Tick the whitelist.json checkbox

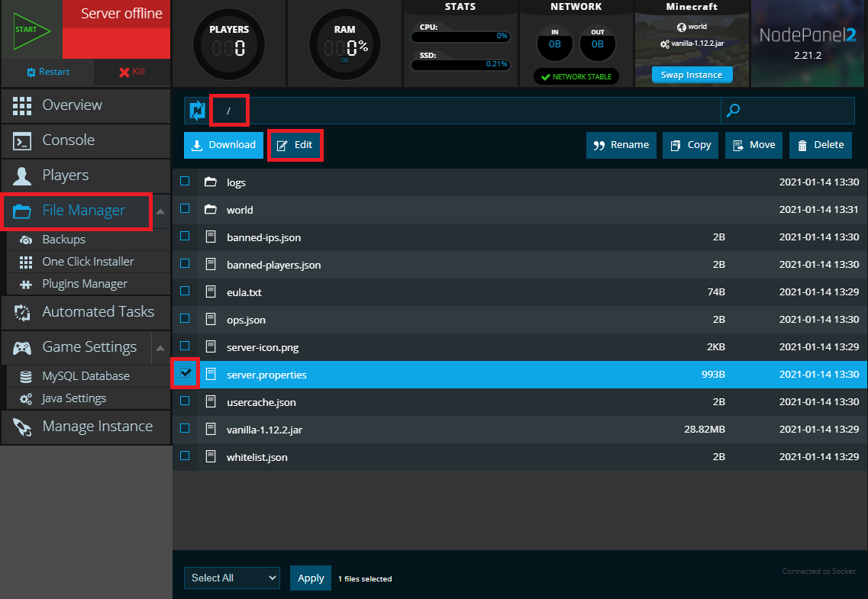pos(185,456)
